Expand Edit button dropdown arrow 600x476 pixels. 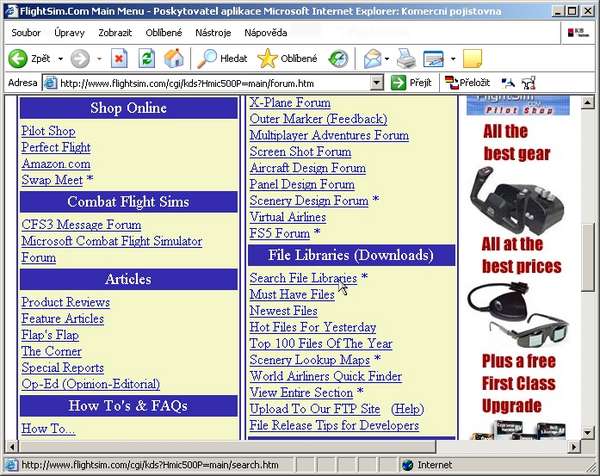click(x=453, y=59)
